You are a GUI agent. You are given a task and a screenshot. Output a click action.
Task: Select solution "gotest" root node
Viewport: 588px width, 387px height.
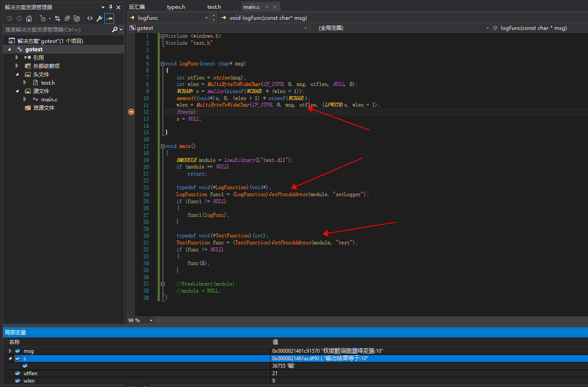50,41
